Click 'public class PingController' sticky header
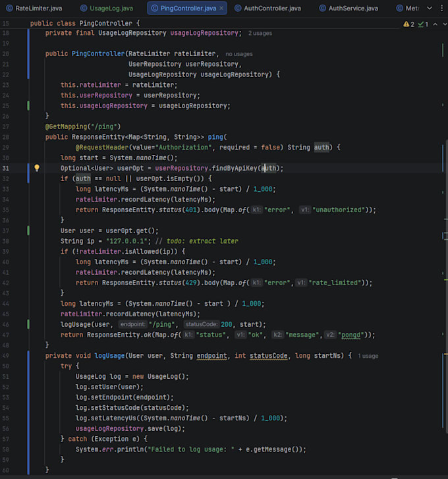This screenshot has width=448, height=479. (85, 23)
